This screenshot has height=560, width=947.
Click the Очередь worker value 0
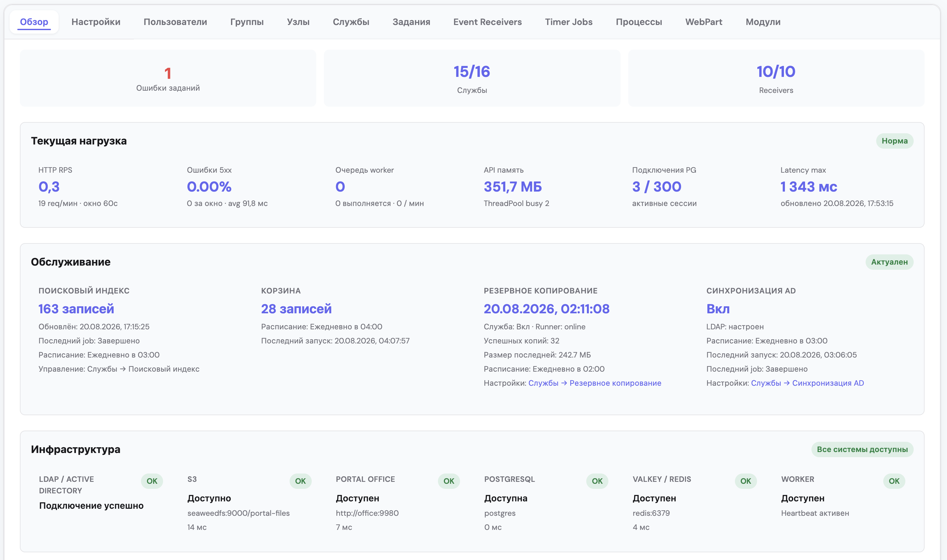pyautogui.click(x=340, y=187)
